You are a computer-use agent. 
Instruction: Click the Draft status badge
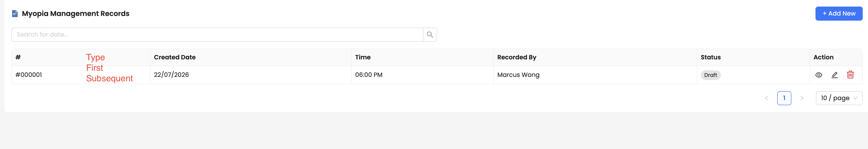[710, 75]
